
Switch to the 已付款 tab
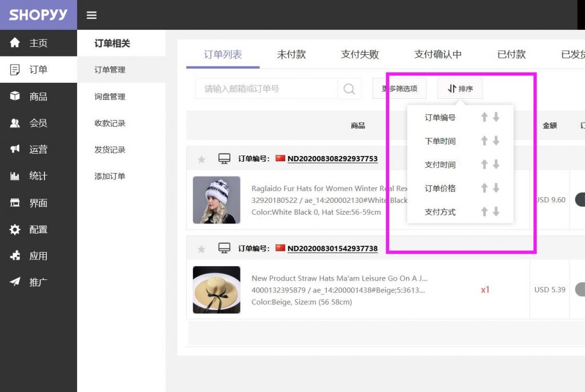[x=511, y=54]
